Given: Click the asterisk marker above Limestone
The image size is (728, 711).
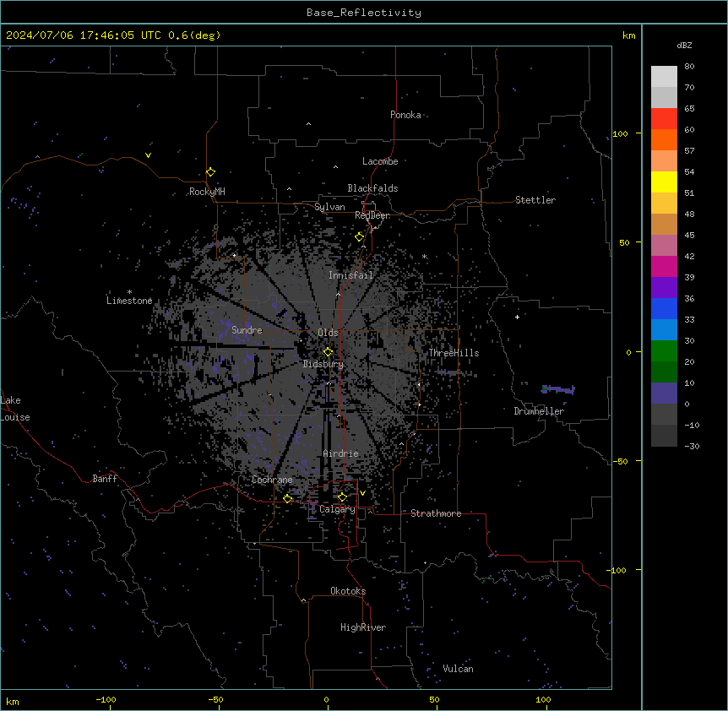Looking at the screenshot, I should pyautogui.click(x=129, y=291).
